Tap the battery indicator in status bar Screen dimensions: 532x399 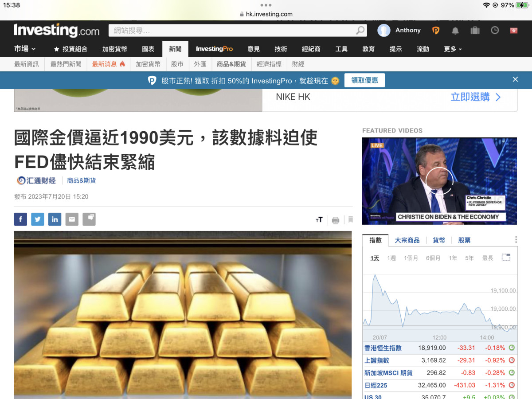point(522,5)
